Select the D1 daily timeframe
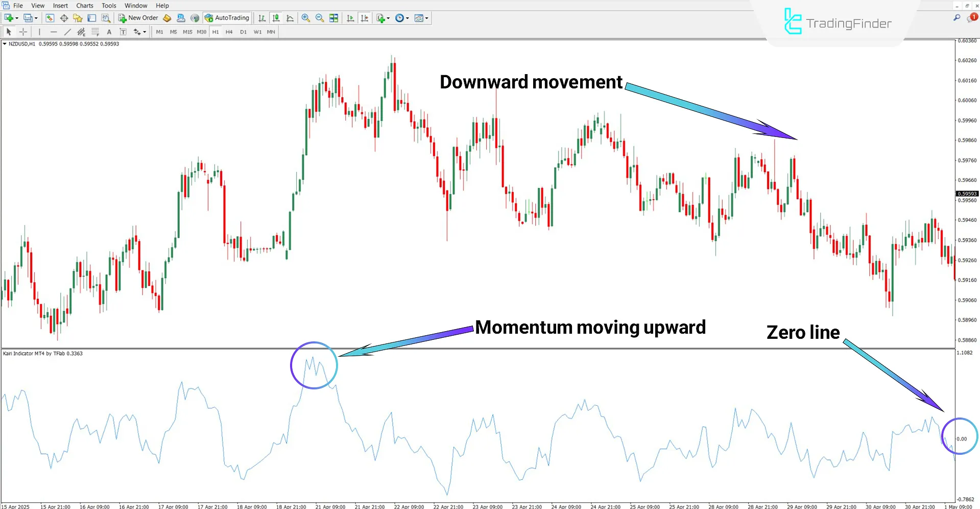The width and height of the screenshot is (980, 509). tap(244, 31)
